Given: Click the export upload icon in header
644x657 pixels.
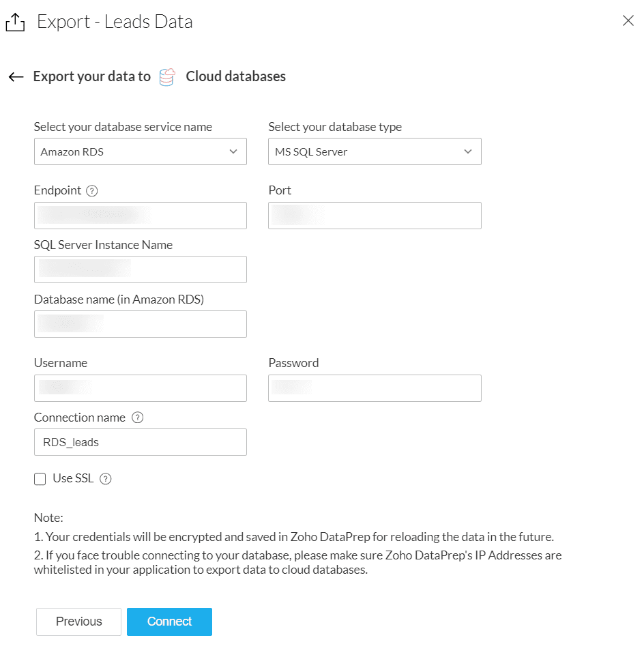Looking at the screenshot, I should pyautogui.click(x=15, y=23).
